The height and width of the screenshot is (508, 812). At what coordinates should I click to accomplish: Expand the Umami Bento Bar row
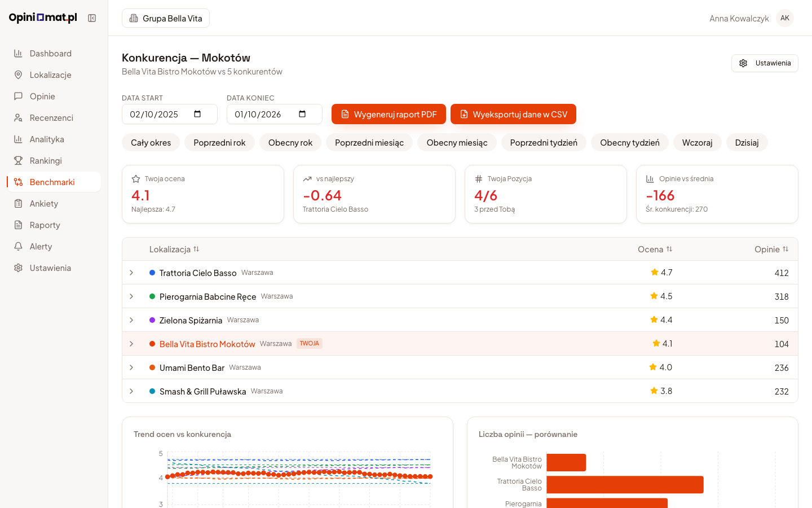[x=131, y=367]
